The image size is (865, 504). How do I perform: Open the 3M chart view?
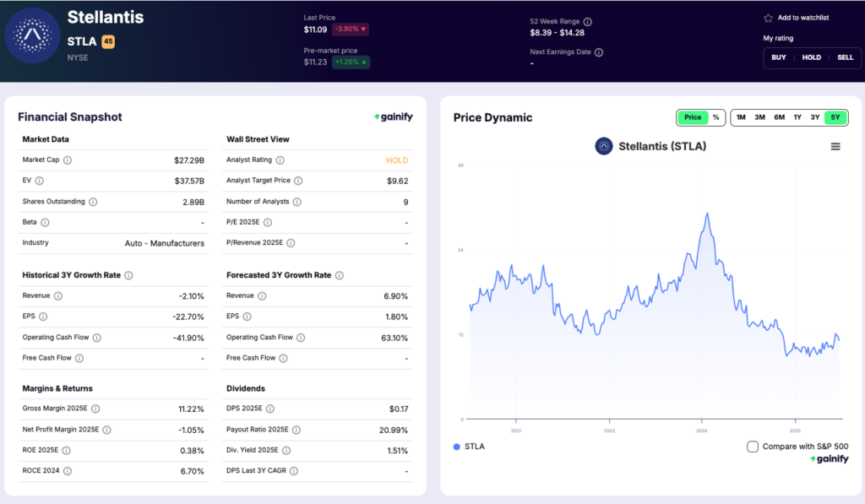click(x=759, y=117)
